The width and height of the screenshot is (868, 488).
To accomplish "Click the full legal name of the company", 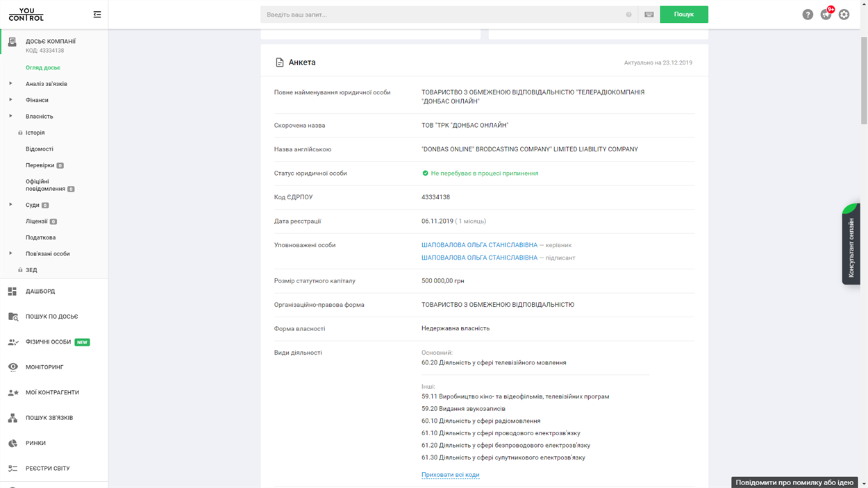I will (533, 96).
